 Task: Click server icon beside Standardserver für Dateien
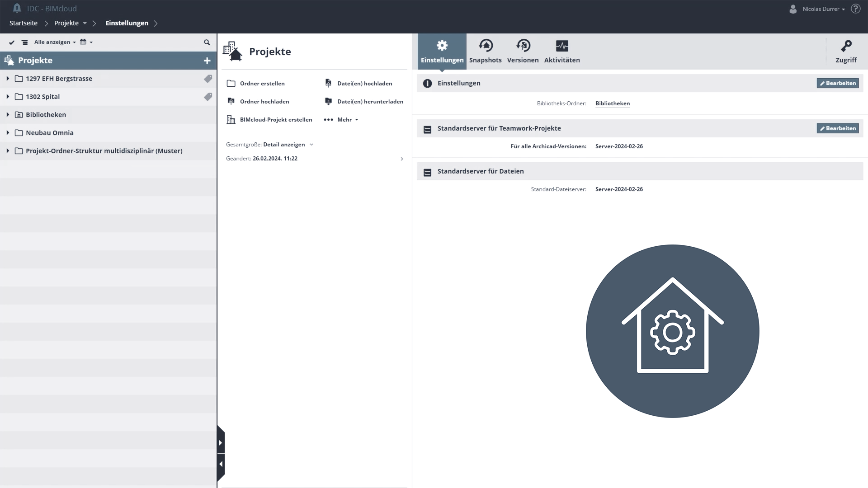(427, 173)
